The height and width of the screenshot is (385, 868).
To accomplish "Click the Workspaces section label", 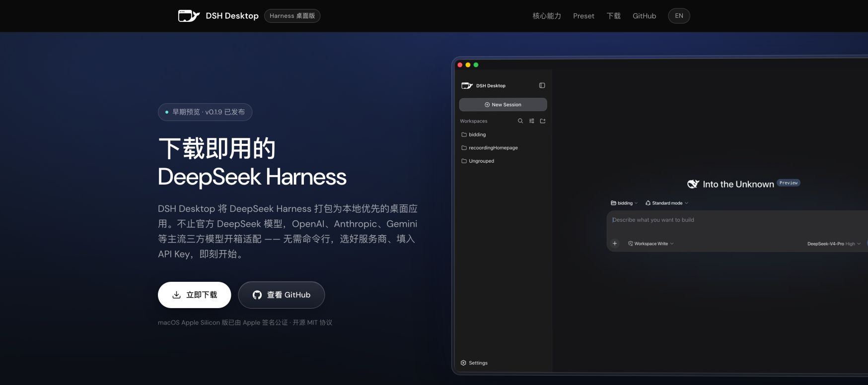I will [x=473, y=121].
